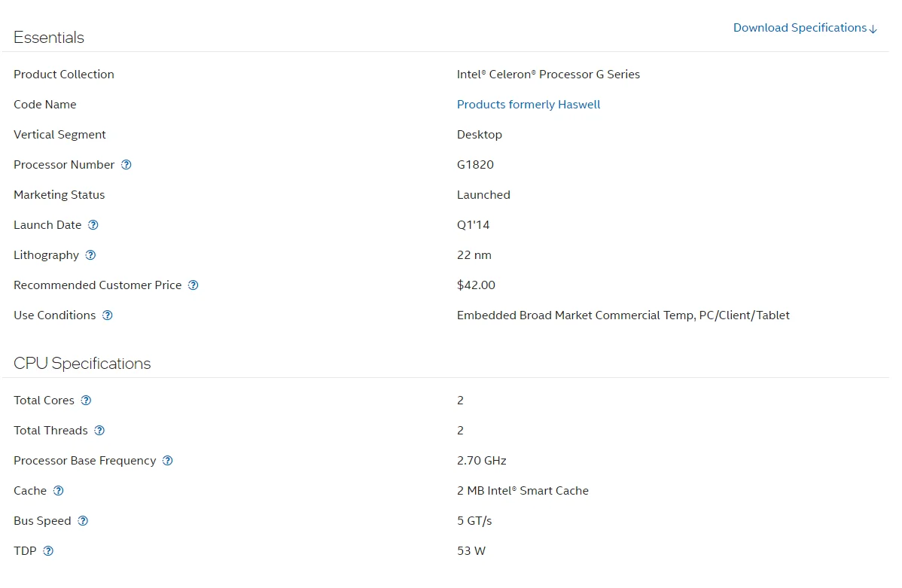Click the question mark next to Cache
This screenshot has height=588, width=902.
(58, 491)
